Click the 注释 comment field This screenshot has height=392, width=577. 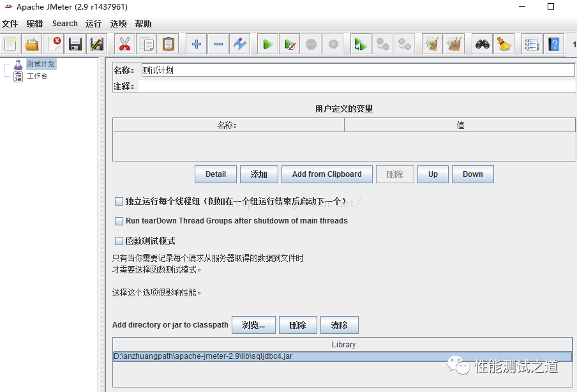357,86
